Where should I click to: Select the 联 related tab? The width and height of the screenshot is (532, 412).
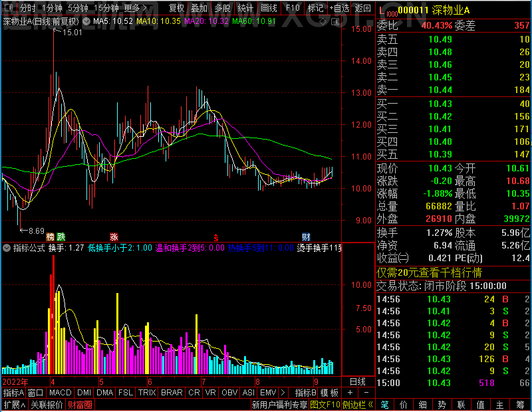click(461, 405)
